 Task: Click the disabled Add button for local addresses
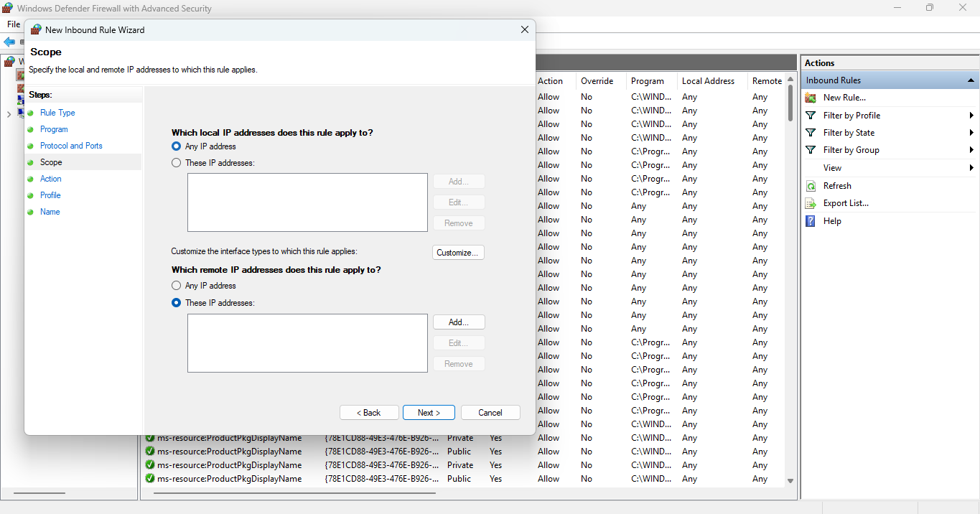[x=459, y=182]
